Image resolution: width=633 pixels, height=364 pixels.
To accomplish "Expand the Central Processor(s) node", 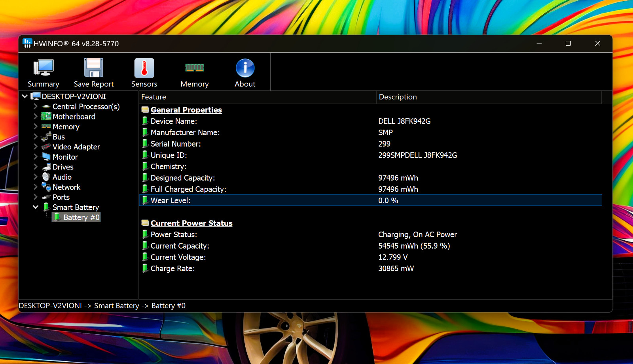I will (x=36, y=106).
